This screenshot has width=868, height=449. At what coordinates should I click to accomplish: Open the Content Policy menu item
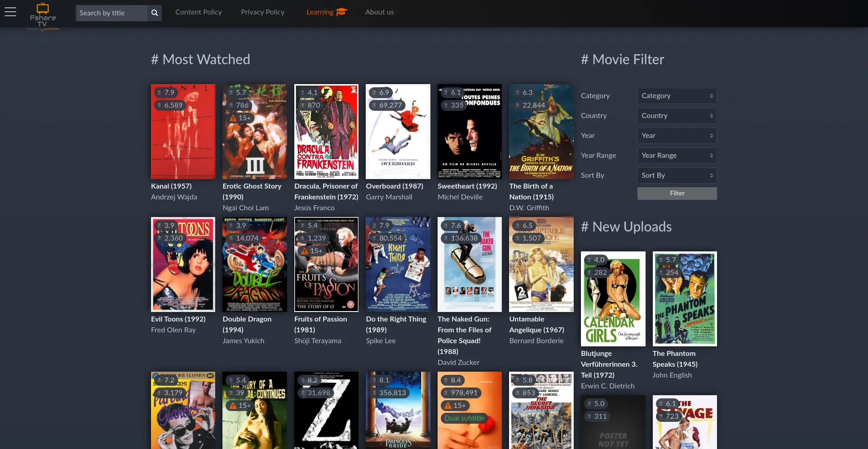click(198, 12)
